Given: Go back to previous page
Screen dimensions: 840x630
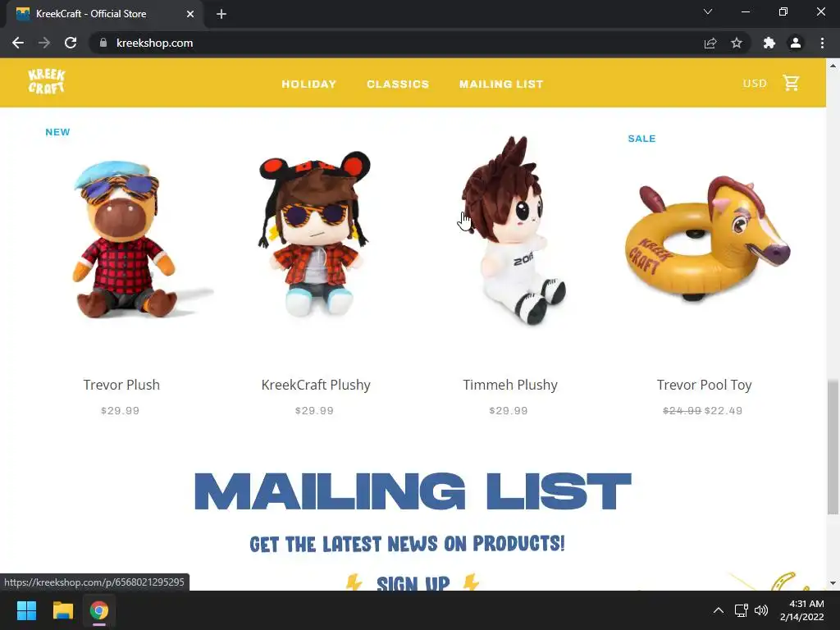Looking at the screenshot, I should tap(18, 43).
